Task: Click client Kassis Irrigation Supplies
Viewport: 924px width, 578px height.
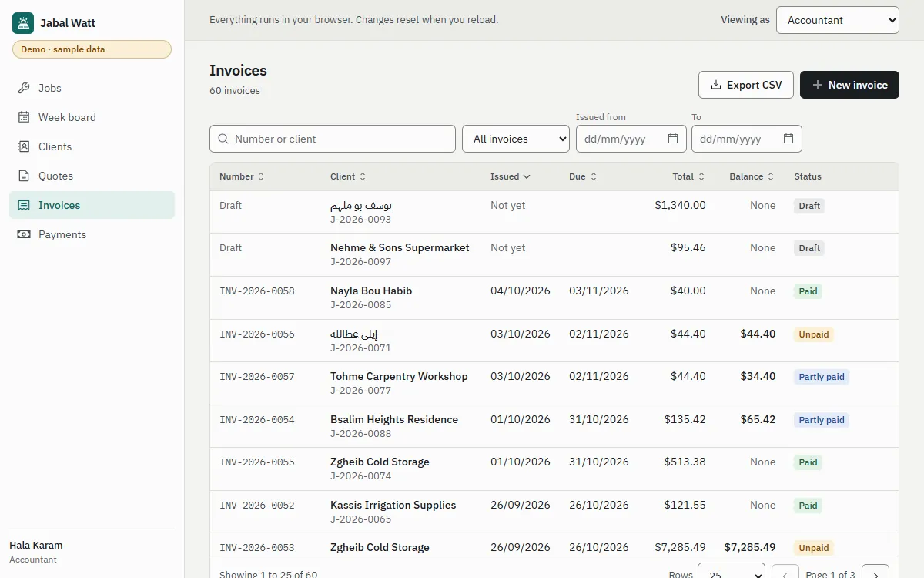Action: 393,505
